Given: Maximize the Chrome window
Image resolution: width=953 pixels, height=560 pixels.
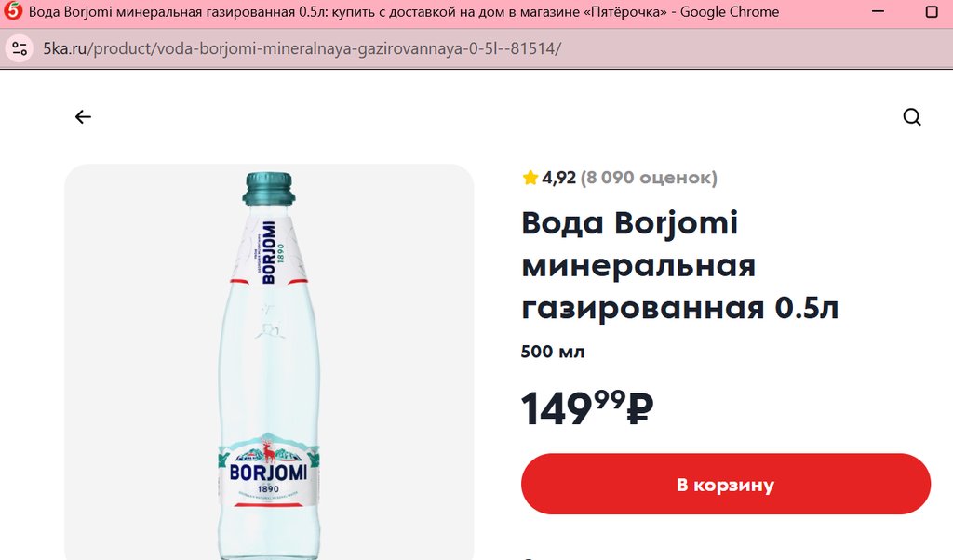Looking at the screenshot, I should click(932, 13).
